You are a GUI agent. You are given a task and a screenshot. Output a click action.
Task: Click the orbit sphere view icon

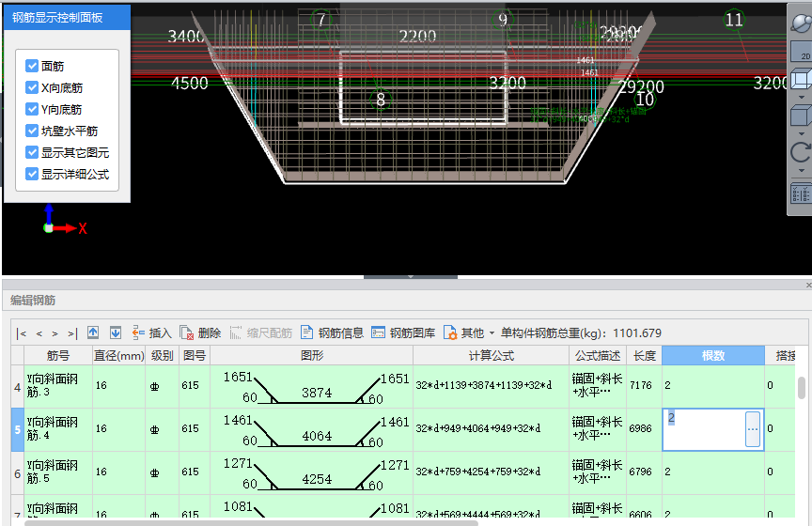801,23
